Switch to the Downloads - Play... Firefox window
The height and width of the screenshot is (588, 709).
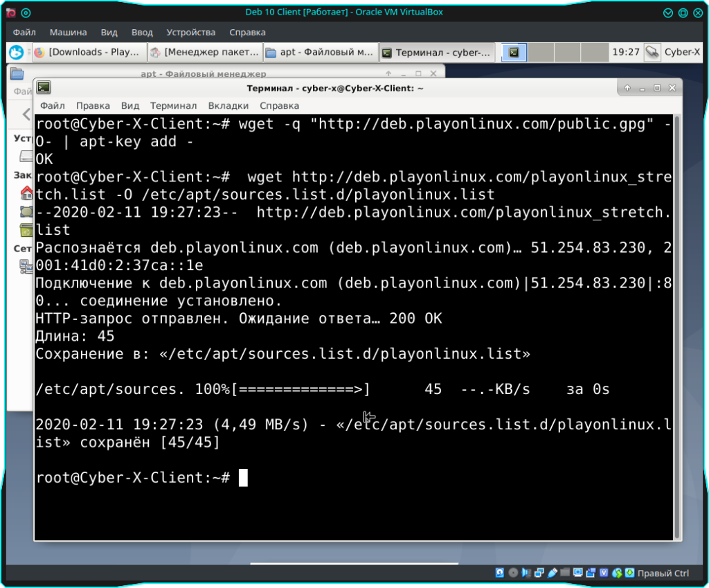pyautogui.click(x=89, y=52)
